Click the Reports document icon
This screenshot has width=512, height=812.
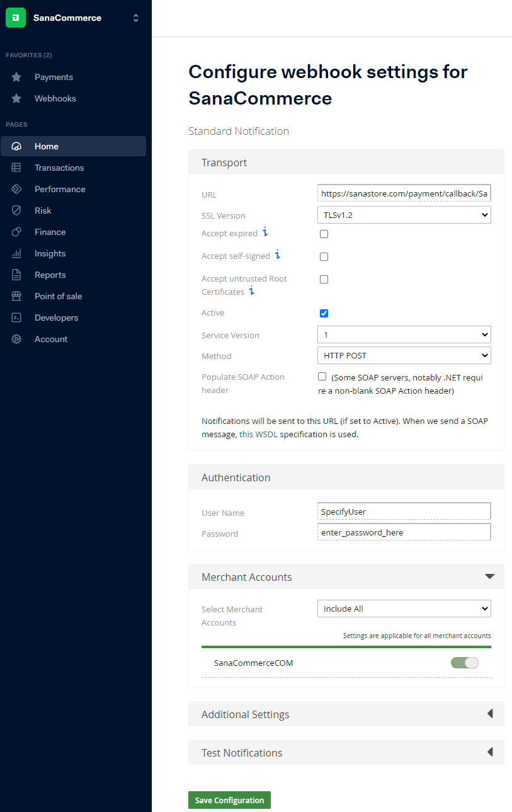pyautogui.click(x=16, y=275)
